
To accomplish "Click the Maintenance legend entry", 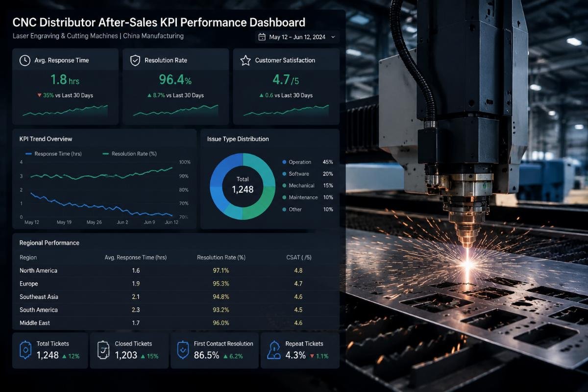I will click(x=307, y=197).
